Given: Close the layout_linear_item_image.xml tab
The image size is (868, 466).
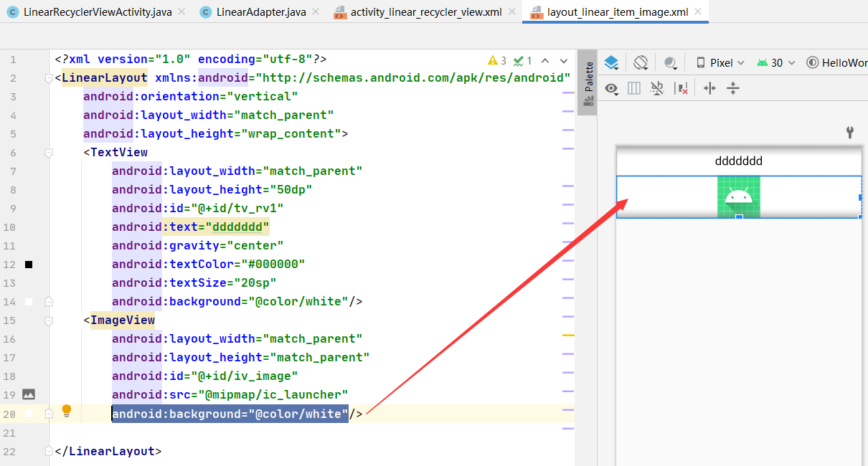Looking at the screenshot, I should tap(699, 12).
